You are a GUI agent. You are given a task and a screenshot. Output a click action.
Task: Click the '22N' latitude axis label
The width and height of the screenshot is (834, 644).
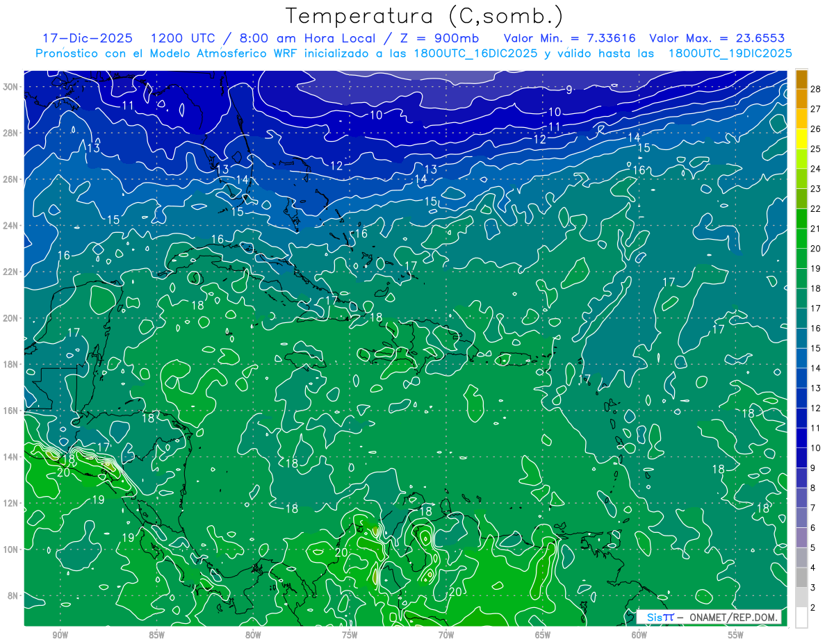coord(12,272)
